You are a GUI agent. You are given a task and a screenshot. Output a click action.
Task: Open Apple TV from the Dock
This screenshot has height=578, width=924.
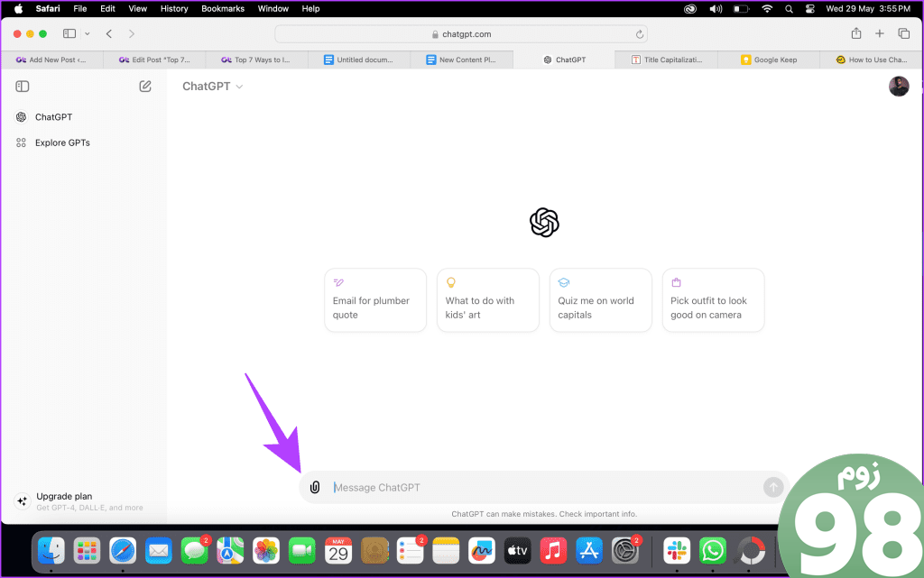tap(517, 552)
